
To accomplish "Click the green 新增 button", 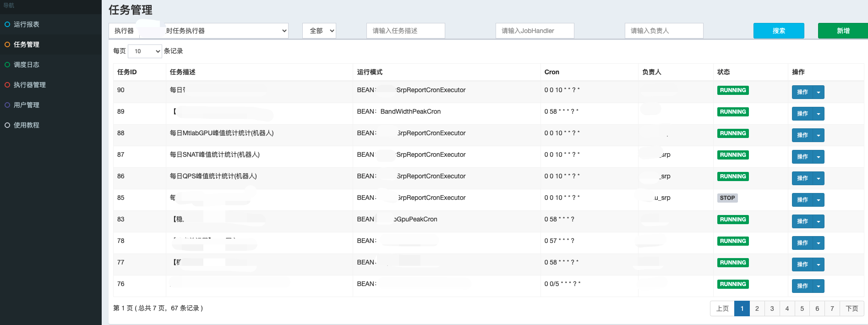I will (843, 31).
